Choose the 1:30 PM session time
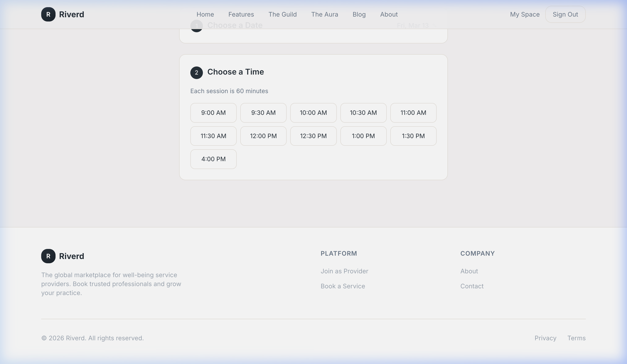 pos(413,136)
